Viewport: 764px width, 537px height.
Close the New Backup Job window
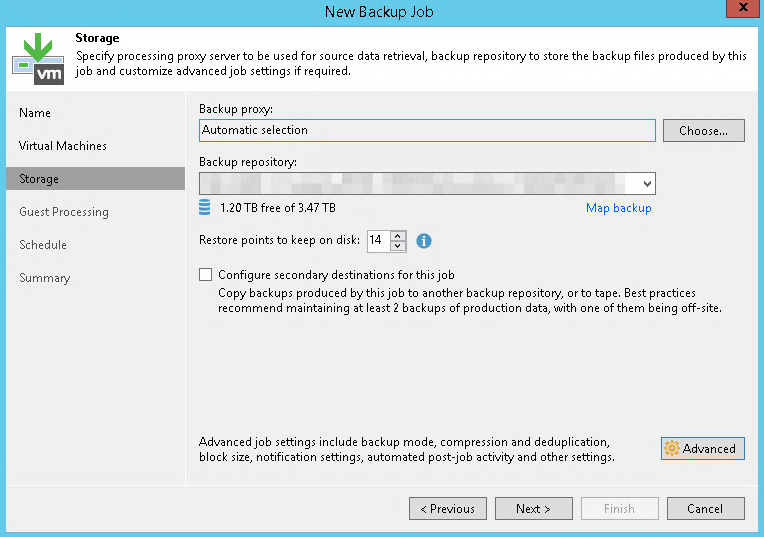[743, 8]
